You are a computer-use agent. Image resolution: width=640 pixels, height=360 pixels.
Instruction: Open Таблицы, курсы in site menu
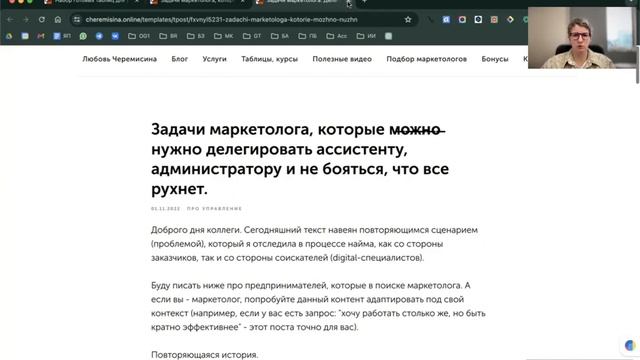pos(269,59)
